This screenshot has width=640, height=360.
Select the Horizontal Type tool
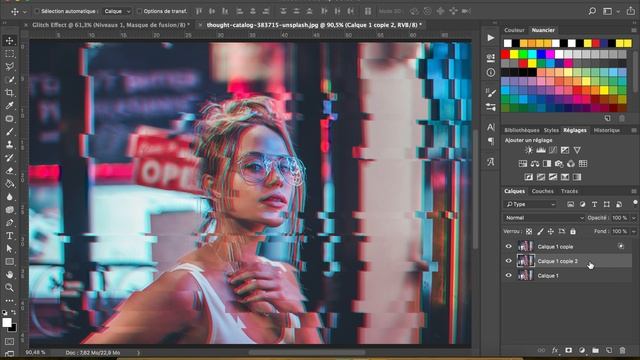[9, 236]
